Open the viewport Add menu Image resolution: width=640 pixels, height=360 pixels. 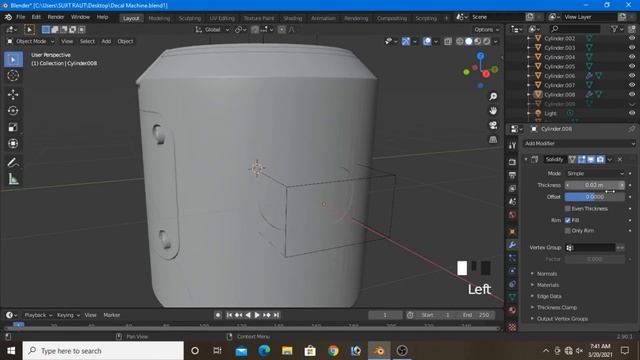pos(106,41)
